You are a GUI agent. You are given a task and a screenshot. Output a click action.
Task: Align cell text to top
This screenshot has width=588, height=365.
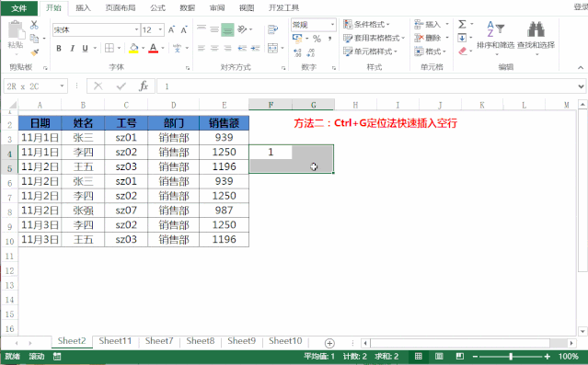click(x=202, y=29)
